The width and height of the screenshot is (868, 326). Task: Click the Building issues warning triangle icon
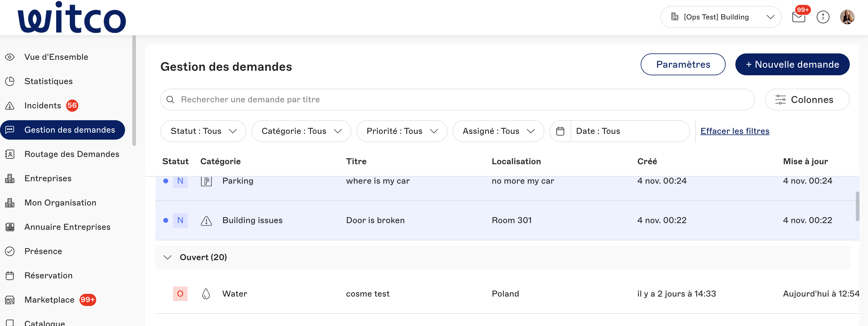[206, 220]
